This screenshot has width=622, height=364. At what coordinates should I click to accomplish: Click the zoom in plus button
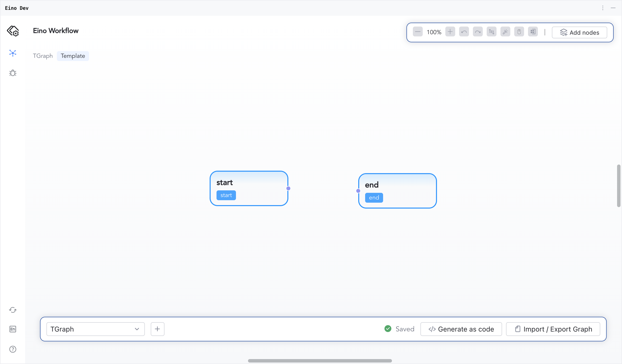tap(450, 32)
